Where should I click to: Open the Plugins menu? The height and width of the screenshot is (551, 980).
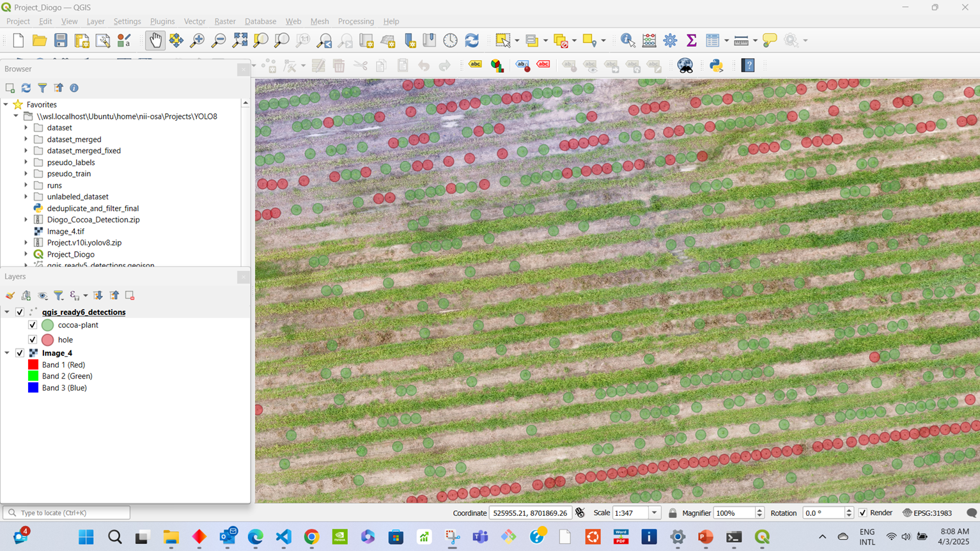pos(162,21)
